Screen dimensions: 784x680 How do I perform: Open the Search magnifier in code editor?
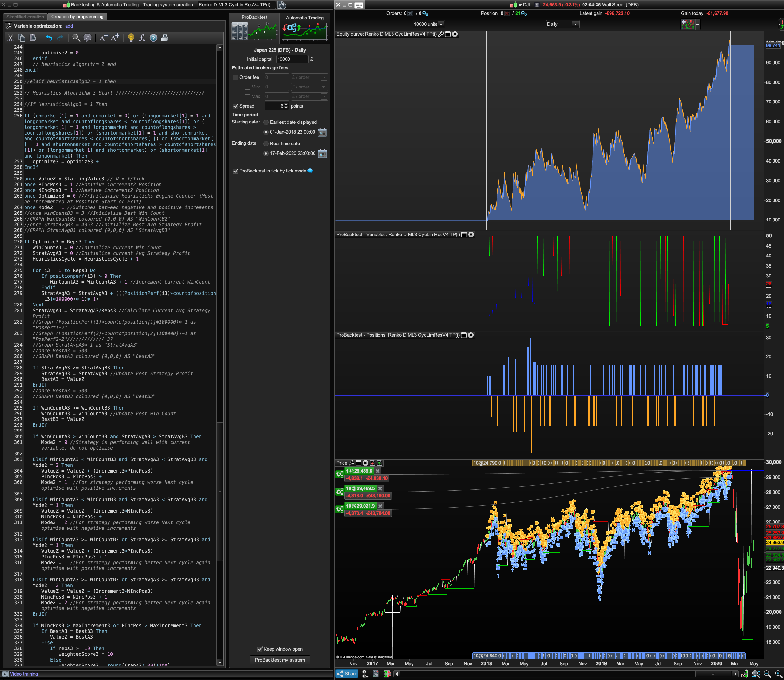(76, 38)
